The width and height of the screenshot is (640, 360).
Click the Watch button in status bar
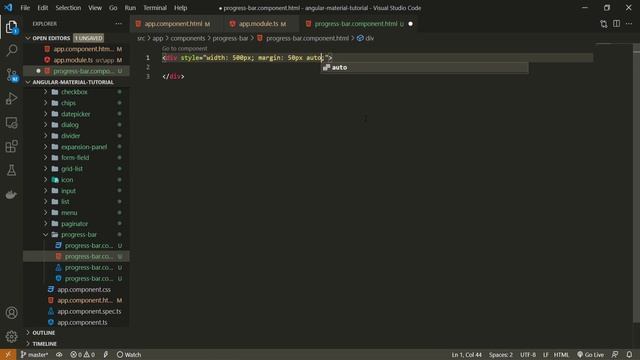129,355
